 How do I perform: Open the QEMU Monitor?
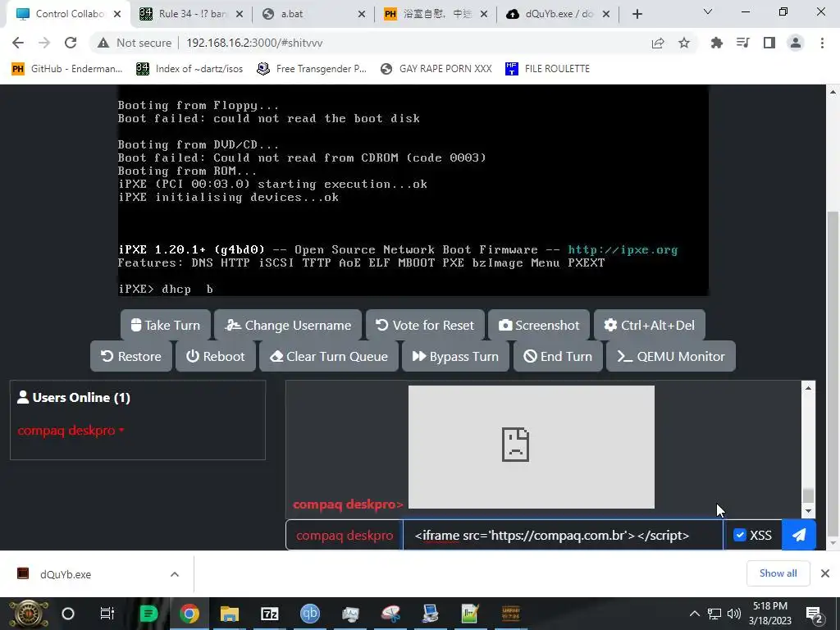671,356
